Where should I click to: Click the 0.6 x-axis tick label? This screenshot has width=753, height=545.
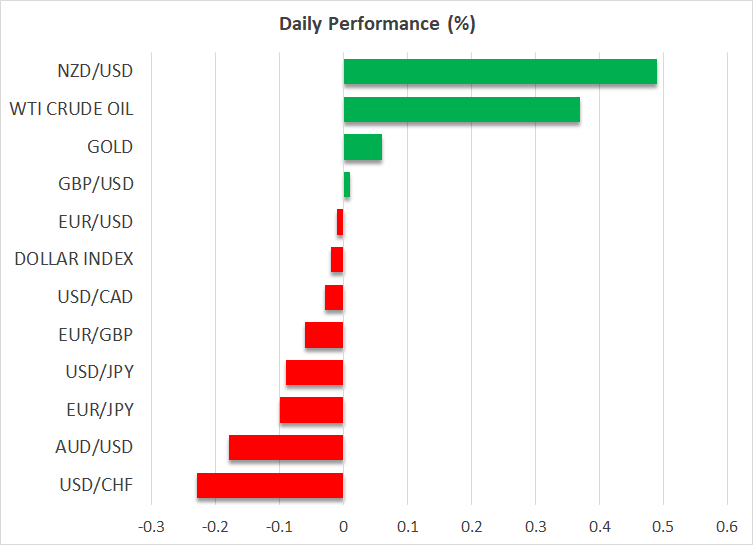727,526
